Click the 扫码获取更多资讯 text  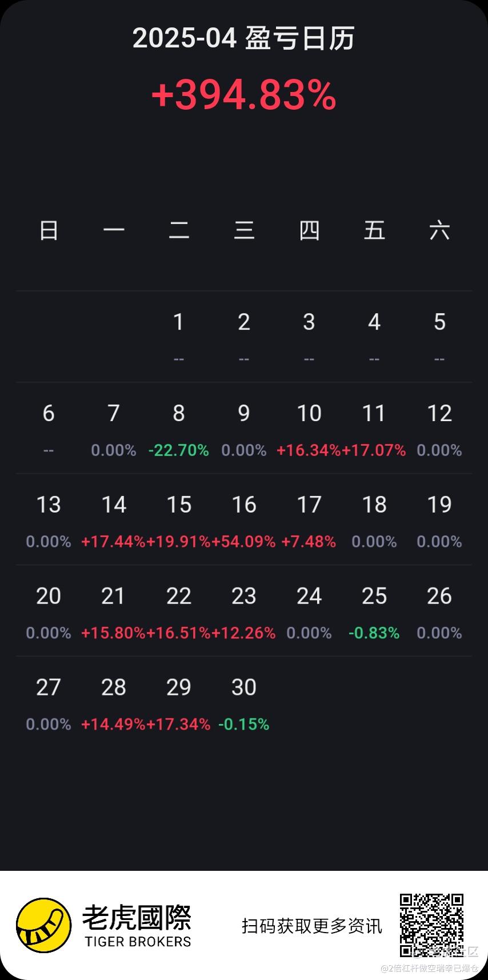click(312, 926)
